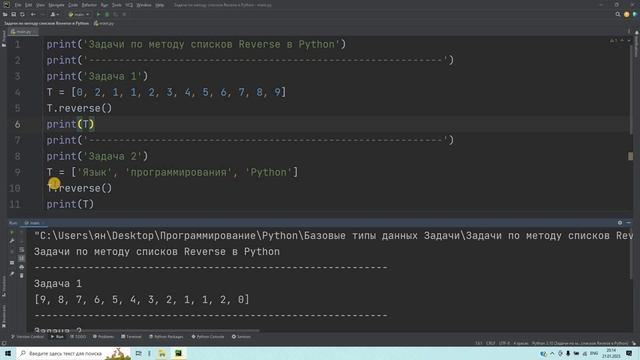Open the Tools menu
This screenshot has width=640, height=360.
117,5
